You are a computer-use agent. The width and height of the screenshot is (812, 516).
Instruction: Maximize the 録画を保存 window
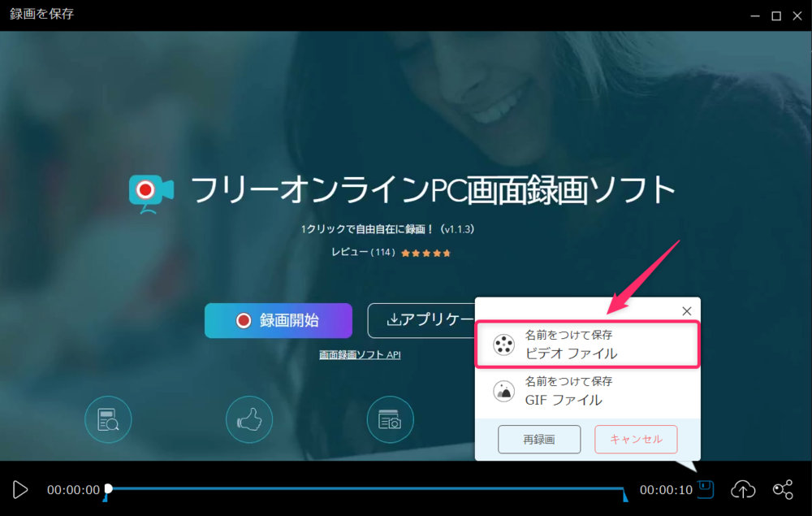point(776,16)
